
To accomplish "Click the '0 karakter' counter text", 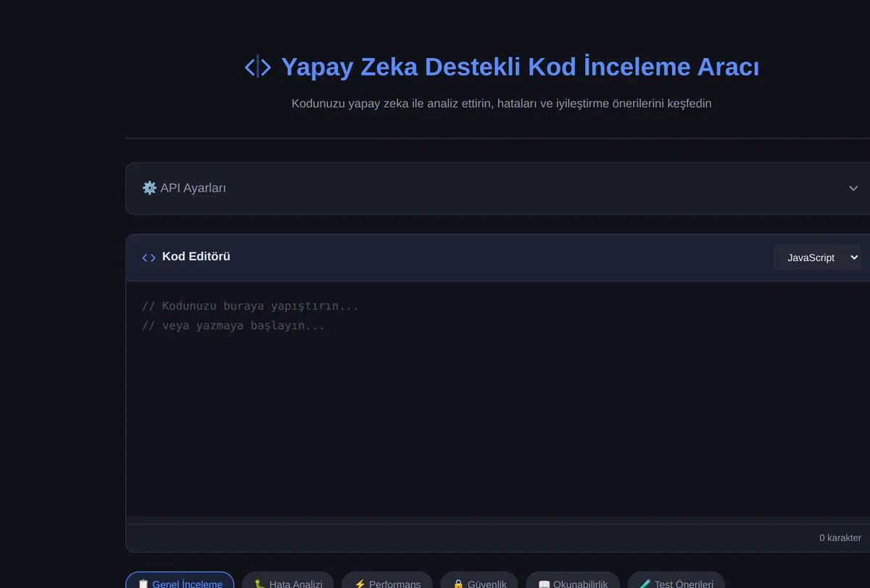I will tap(840, 538).
